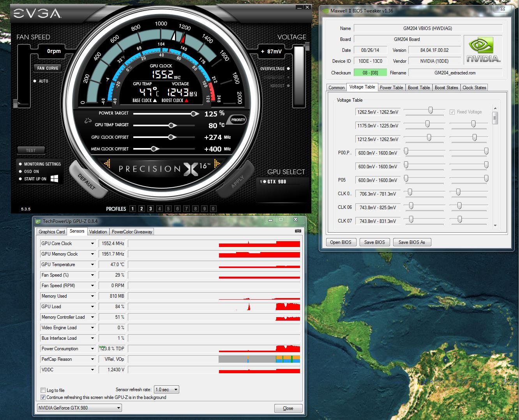Screen dimensions: 519x420
Task: Open the Boost States tab
Action: pyautogui.click(x=446, y=88)
